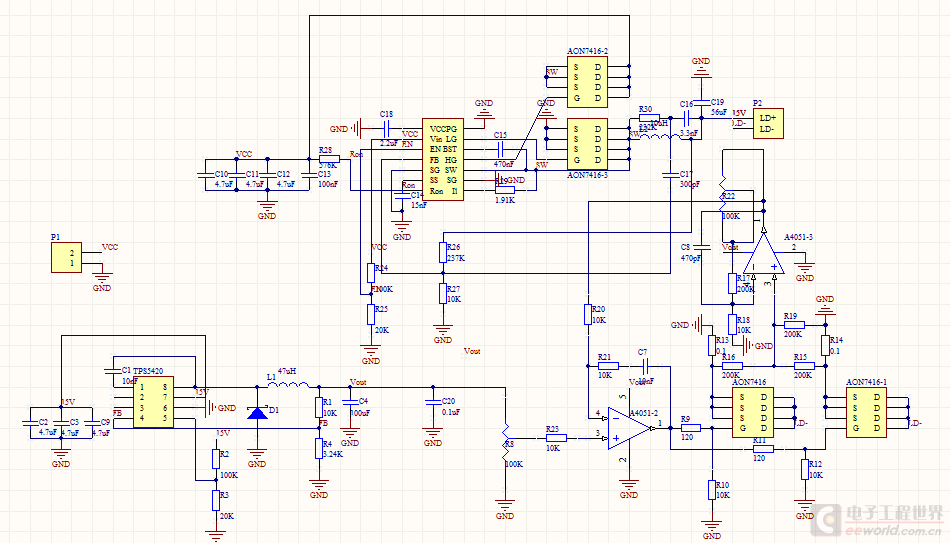Select resistor R15 200K
The height and width of the screenshot is (543, 950).
pos(805,366)
